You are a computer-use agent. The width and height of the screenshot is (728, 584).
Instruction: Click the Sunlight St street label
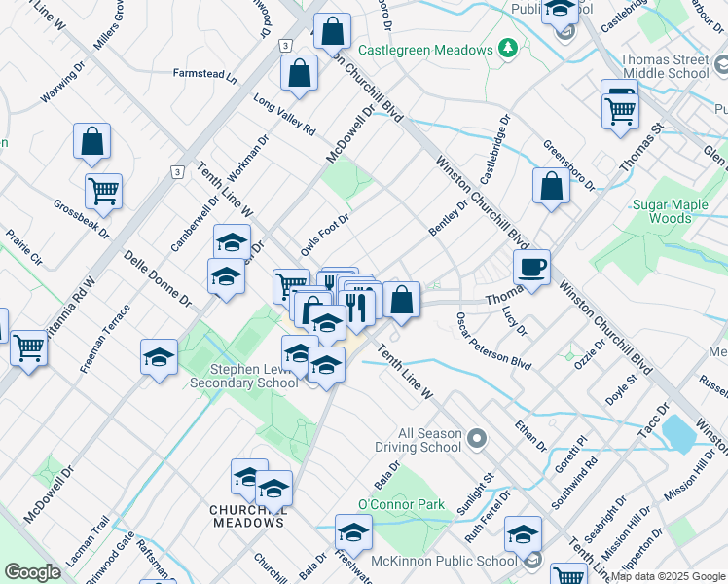tap(476, 493)
